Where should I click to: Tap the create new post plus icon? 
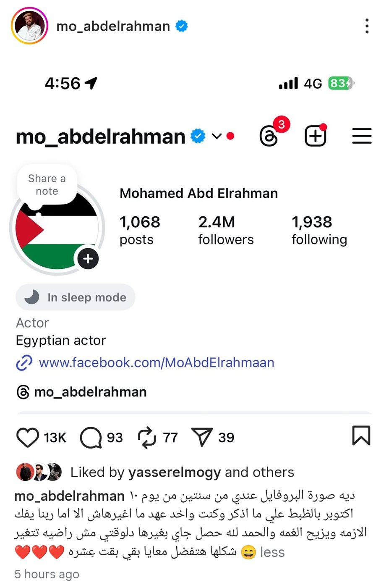(x=315, y=136)
